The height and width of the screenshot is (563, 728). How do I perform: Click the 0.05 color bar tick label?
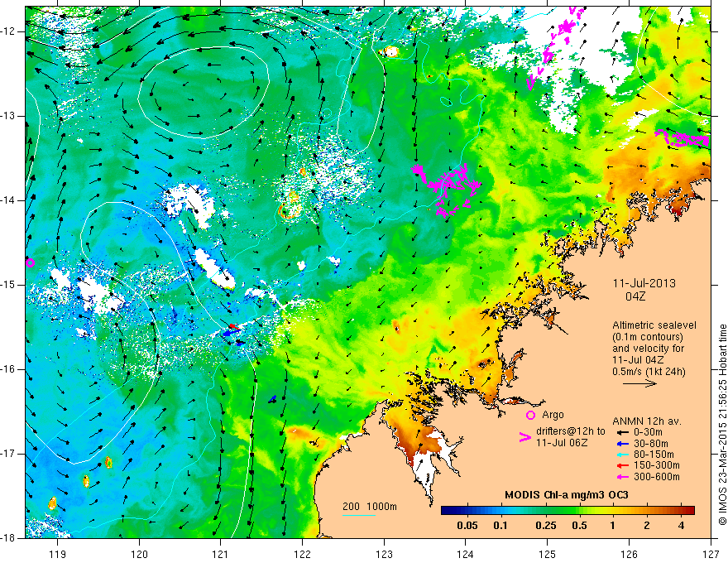467,526
